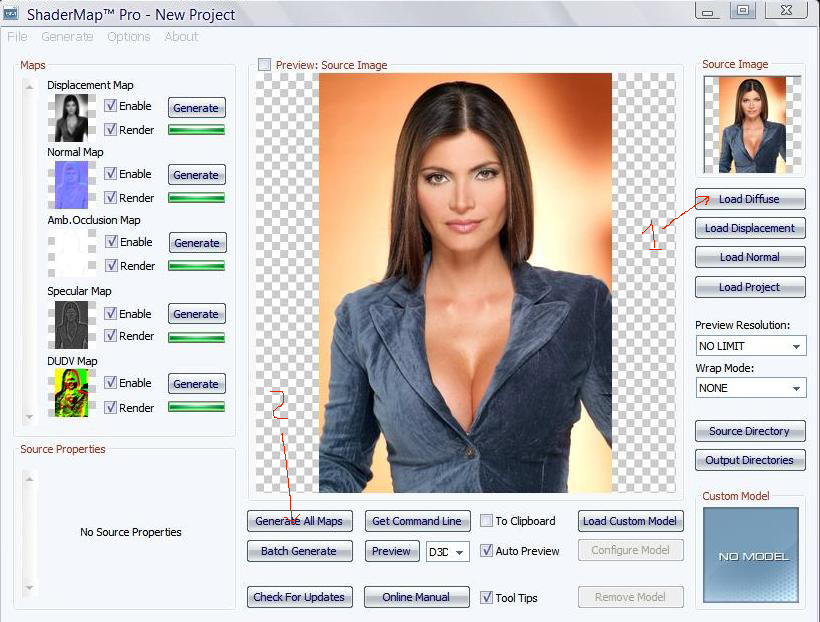Click the Specular Map progress bar
Screen dimensions: 820x622
coord(197,337)
